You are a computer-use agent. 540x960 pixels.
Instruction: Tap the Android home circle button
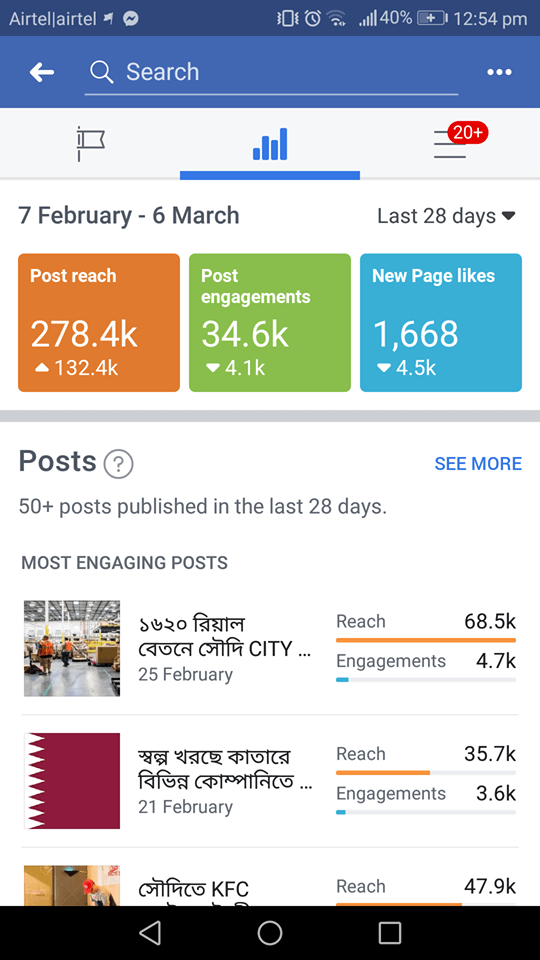pos(269,933)
